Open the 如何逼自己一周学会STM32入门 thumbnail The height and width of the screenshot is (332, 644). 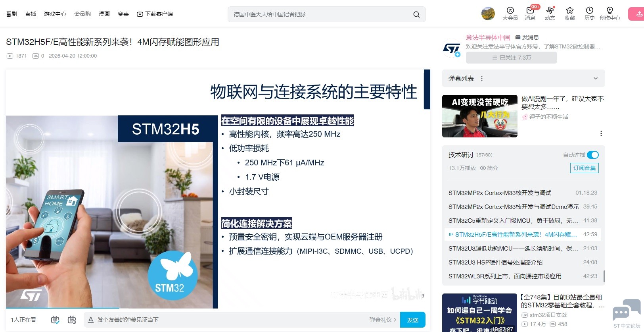pyautogui.click(x=480, y=313)
